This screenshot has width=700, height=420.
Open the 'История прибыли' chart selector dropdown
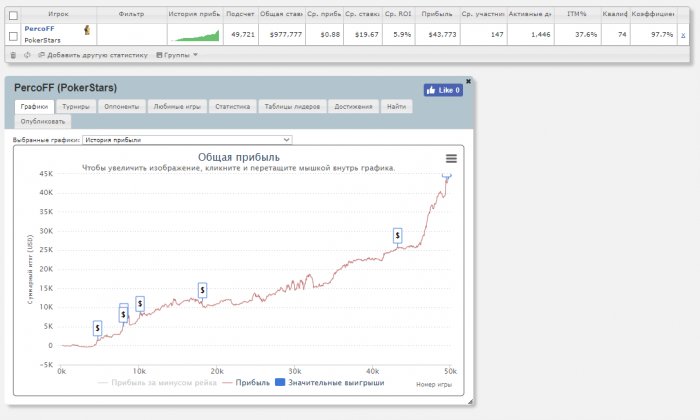coord(188,140)
